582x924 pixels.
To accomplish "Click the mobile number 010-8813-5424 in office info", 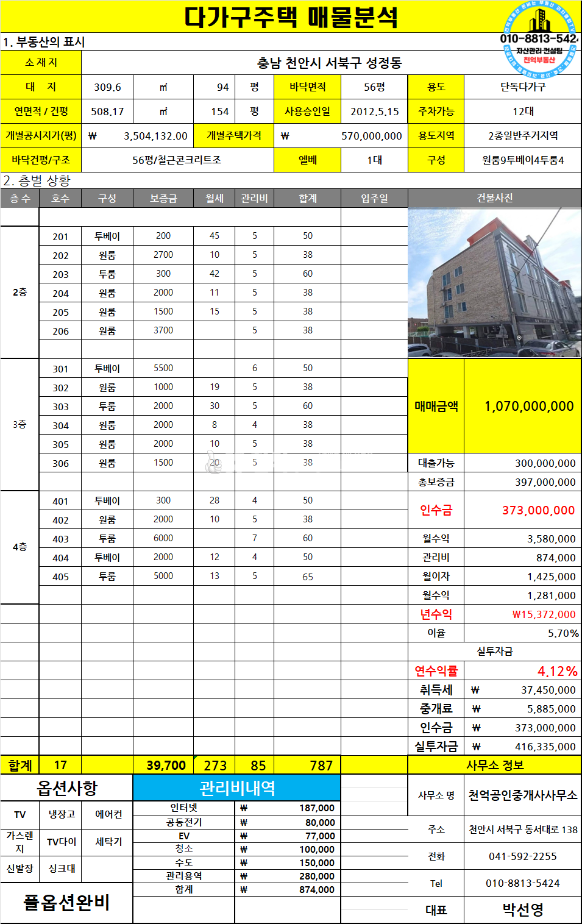I will pos(523,883).
